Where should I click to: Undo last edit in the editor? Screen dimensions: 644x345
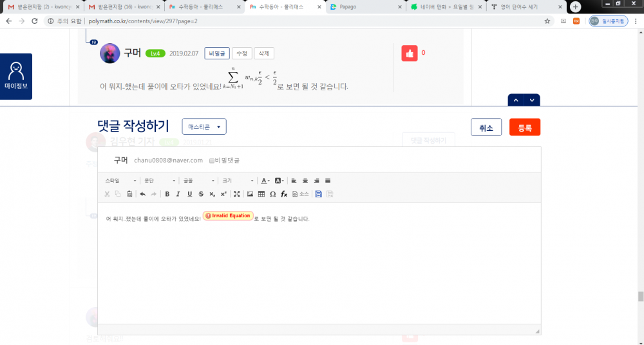point(142,194)
